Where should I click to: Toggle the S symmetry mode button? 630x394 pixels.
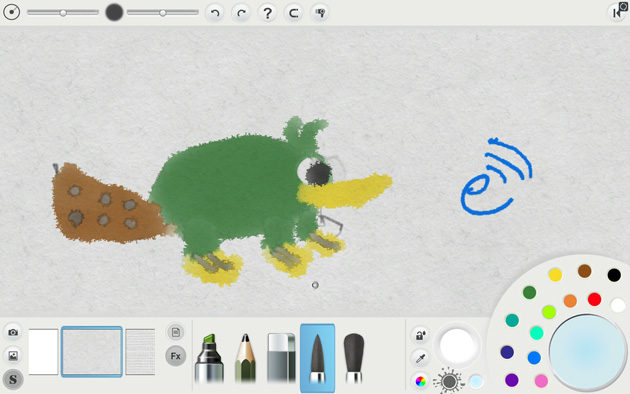click(13, 379)
